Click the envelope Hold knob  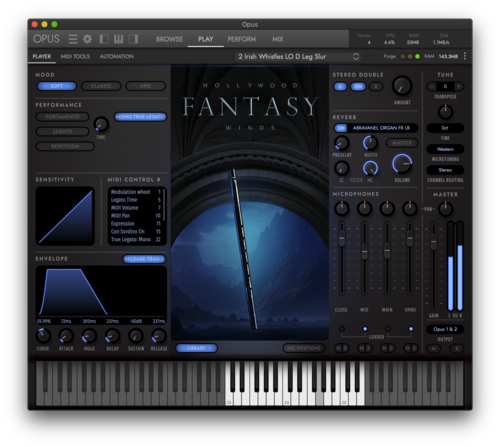click(89, 336)
